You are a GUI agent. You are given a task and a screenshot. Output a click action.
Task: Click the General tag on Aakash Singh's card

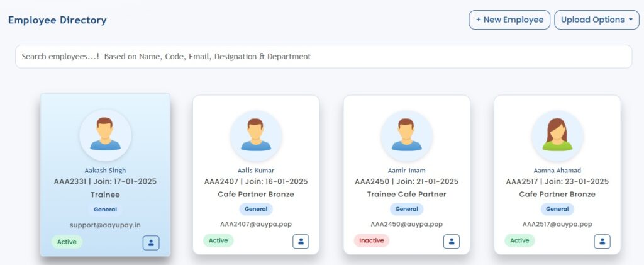pos(105,209)
